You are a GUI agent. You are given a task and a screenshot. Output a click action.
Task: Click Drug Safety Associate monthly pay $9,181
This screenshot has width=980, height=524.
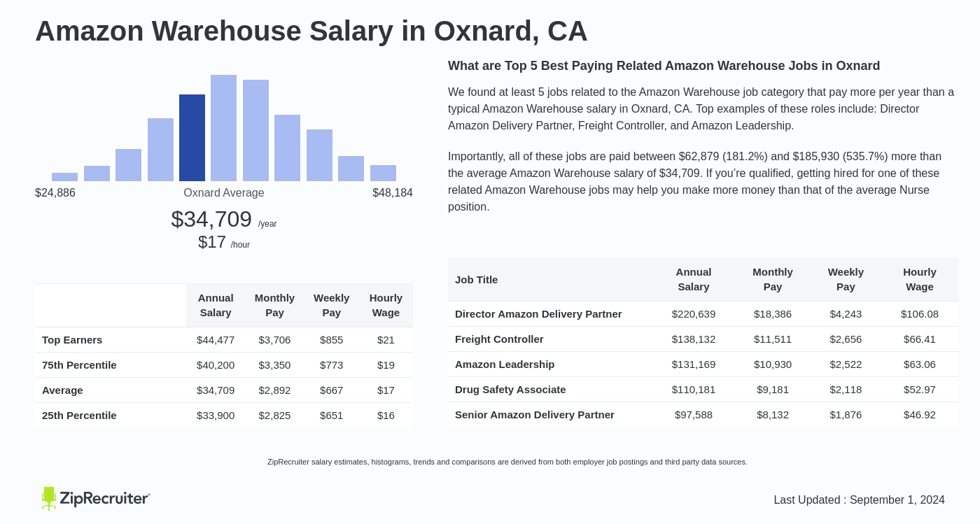[773, 390]
